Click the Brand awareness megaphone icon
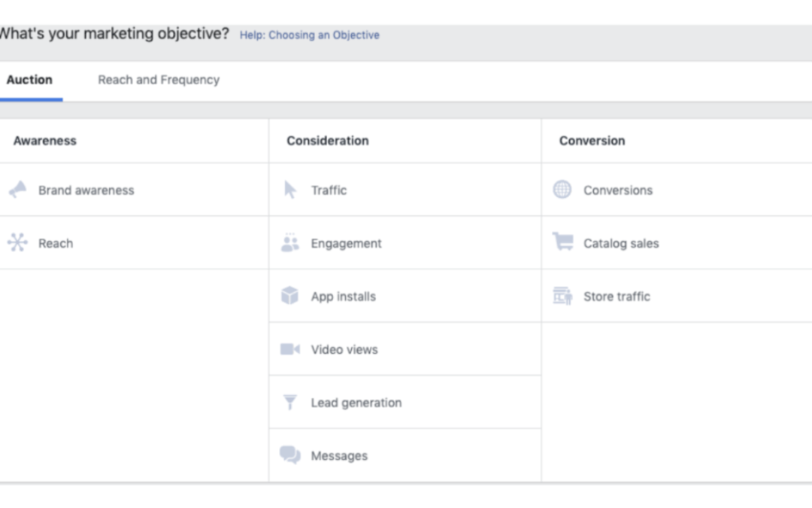This screenshot has width=812, height=508. click(17, 190)
